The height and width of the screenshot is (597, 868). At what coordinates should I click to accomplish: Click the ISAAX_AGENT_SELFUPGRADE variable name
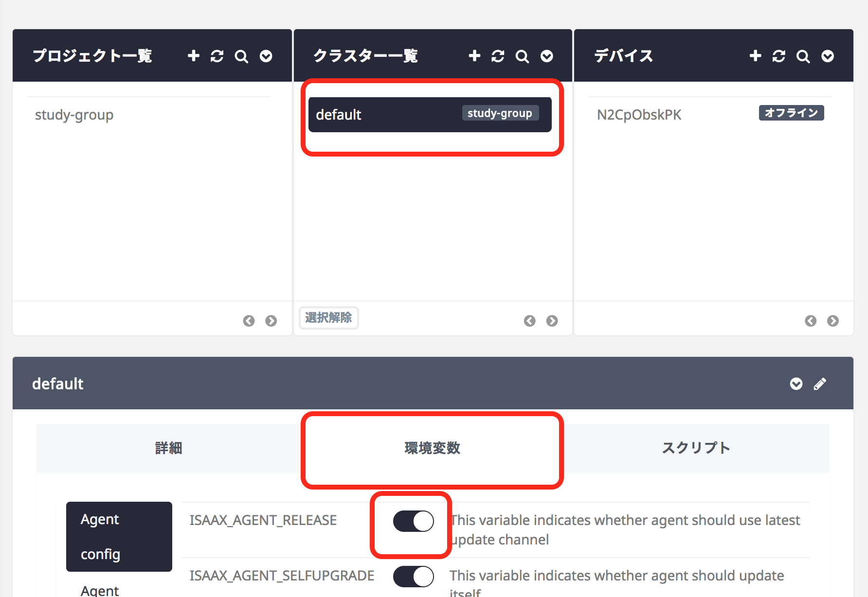tap(282, 576)
